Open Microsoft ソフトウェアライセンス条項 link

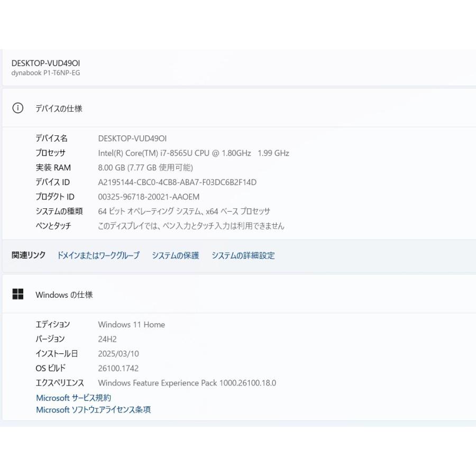[94, 409]
